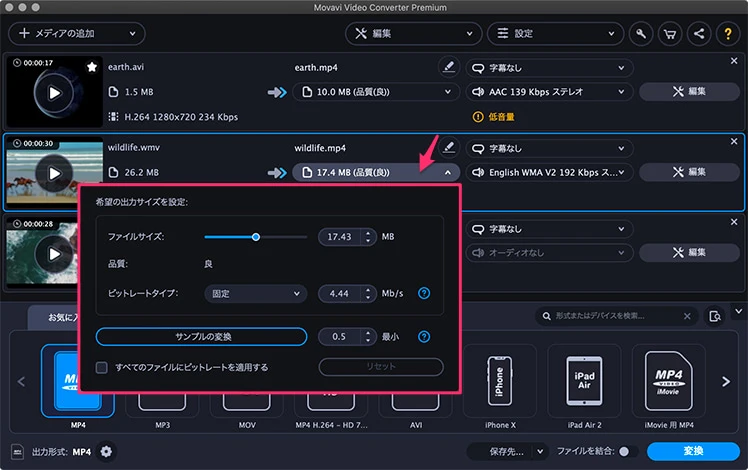Step the bitrate Mb/s stepper

(x=368, y=294)
